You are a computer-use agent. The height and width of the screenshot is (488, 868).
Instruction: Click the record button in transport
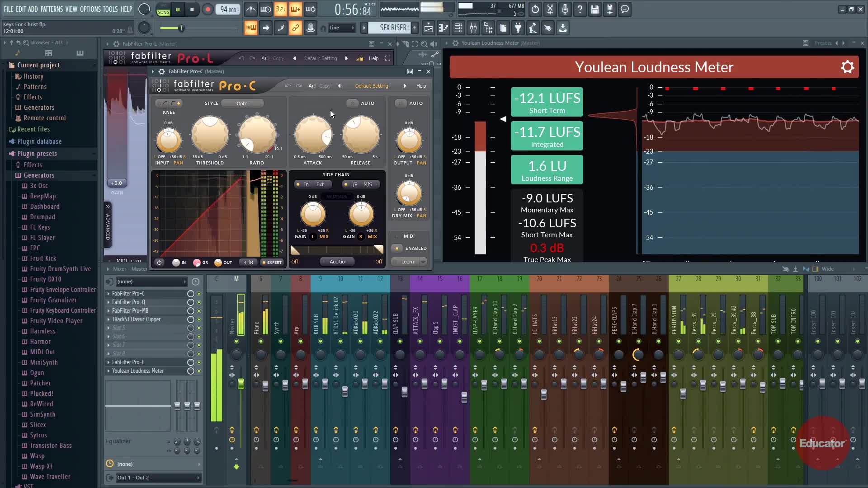[x=208, y=9]
